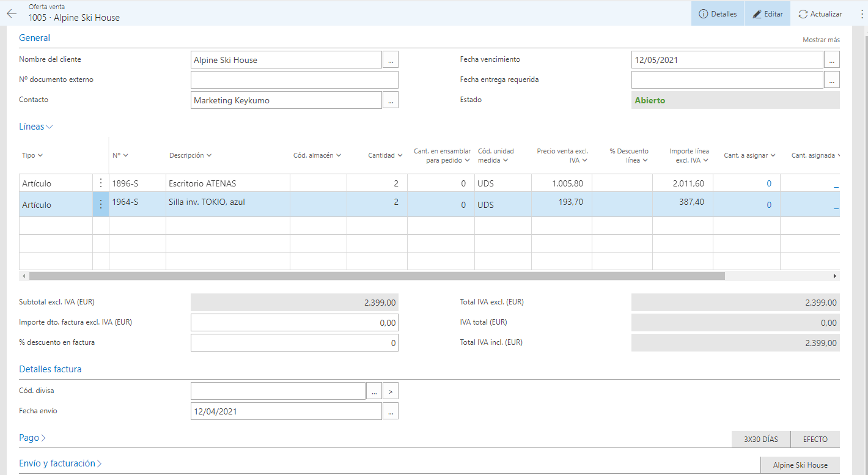
Task: Click the arrow button next to Cód. divisa
Action: tap(391, 391)
